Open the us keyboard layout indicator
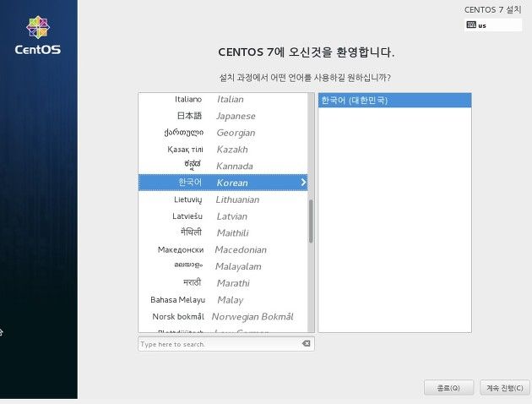Image resolution: width=532 pixels, height=404 pixels. tap(493, 25)
